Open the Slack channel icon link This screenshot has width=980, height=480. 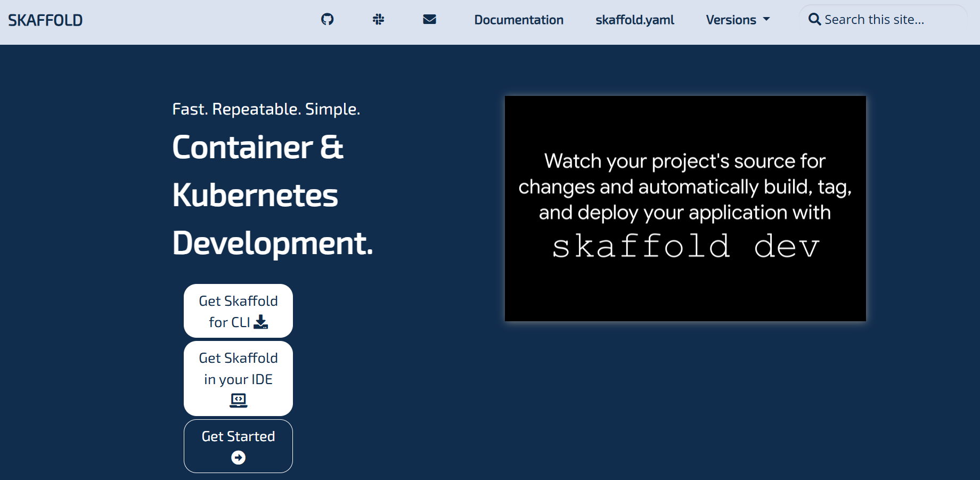[378, 20]
